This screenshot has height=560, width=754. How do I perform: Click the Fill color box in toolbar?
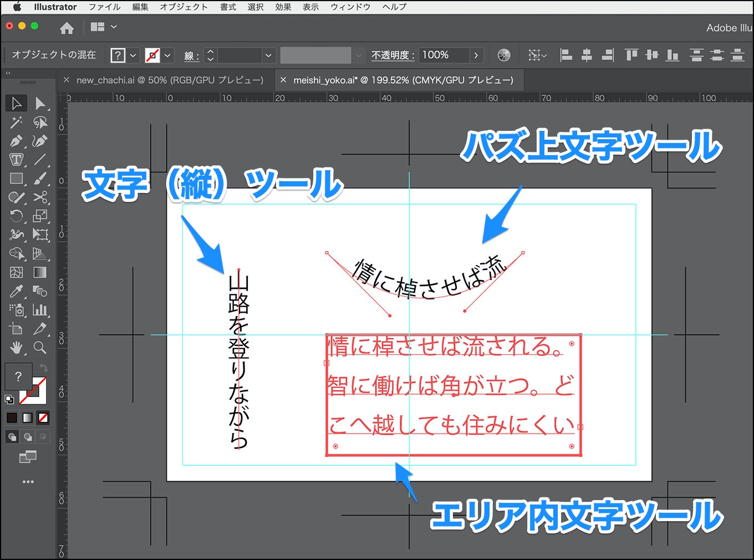tap(18, 377)
